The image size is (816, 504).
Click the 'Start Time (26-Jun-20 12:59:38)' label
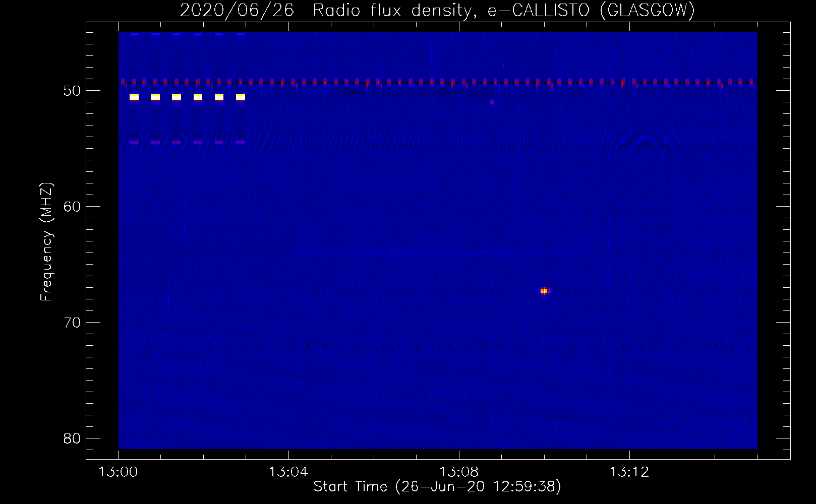coord(437,486)
